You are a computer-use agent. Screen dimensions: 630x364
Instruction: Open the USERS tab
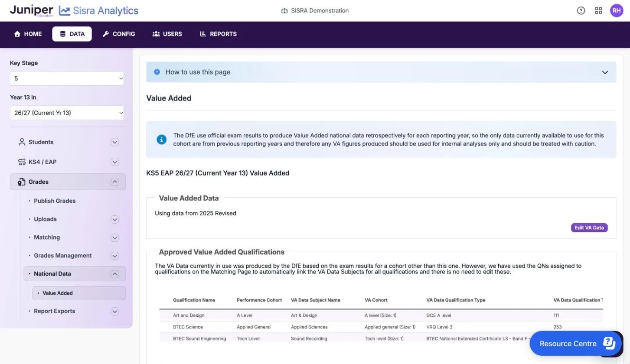coord(167,34)
